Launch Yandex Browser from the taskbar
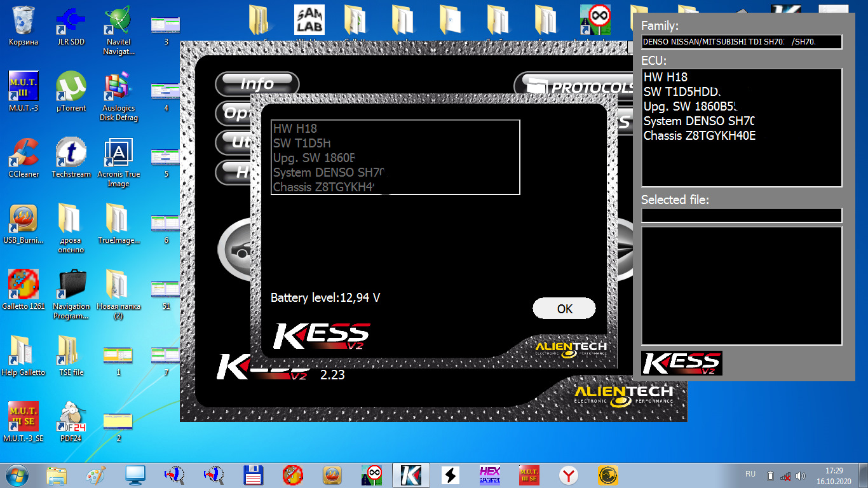868x488 pixels. 569,475
